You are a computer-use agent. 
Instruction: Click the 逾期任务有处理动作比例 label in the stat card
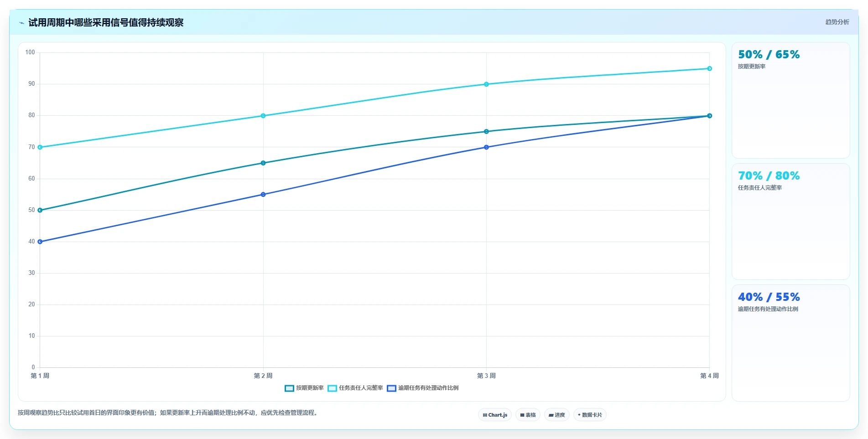(768, 309)
